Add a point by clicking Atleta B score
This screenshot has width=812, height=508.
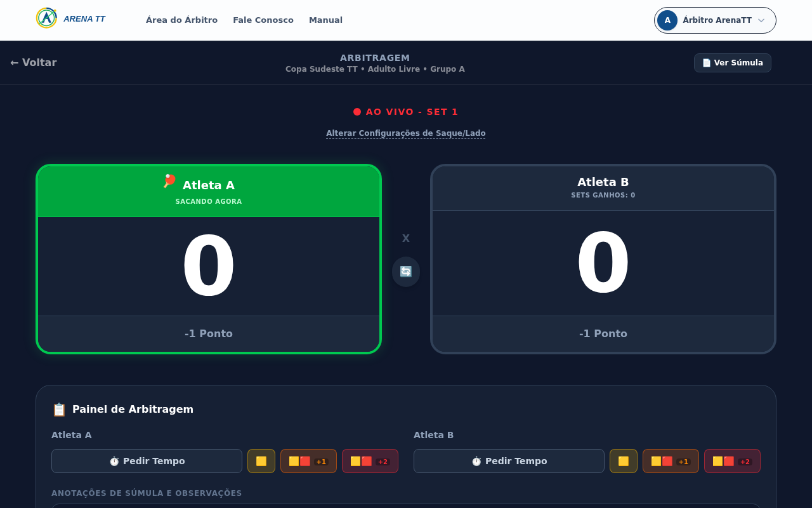[603, 263]
